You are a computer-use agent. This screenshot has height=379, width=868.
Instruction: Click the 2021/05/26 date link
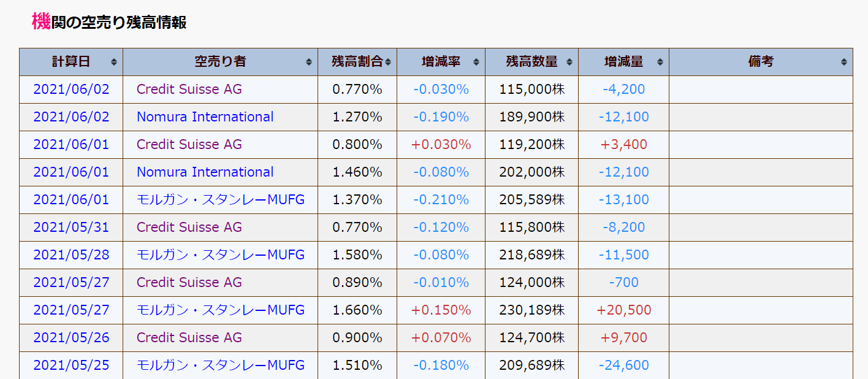[x=71, y=338]
